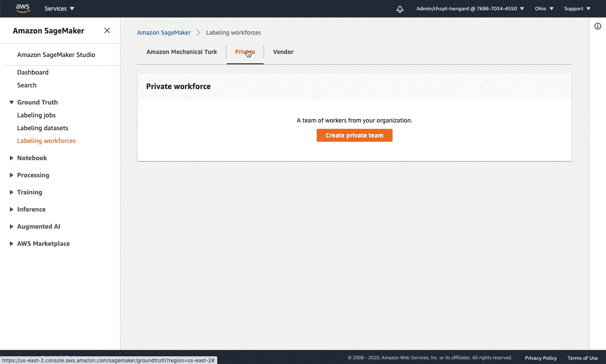Viewport: 606px width, 364px height.
Task: Click the AWS logo icon
Action: 23,9
